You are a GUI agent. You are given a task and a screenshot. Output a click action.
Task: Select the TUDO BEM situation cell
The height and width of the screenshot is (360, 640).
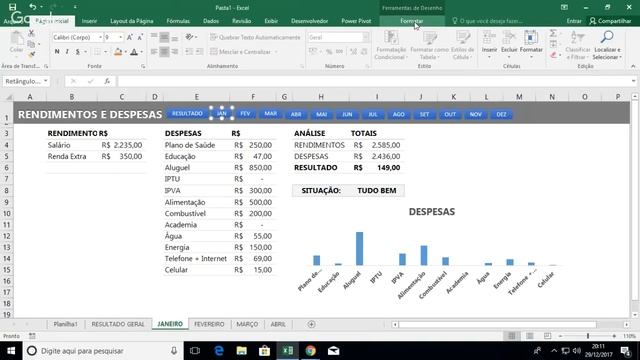point(376,190)
